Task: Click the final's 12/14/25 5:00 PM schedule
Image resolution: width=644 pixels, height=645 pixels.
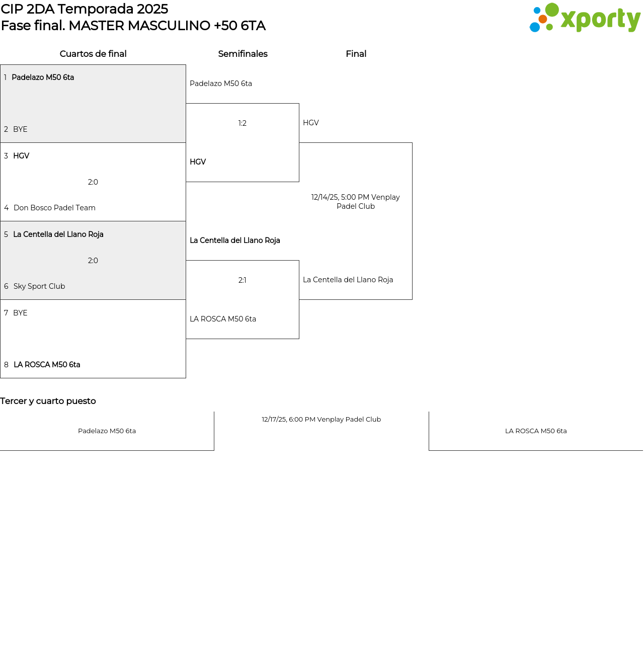Action: click(356, 202)
